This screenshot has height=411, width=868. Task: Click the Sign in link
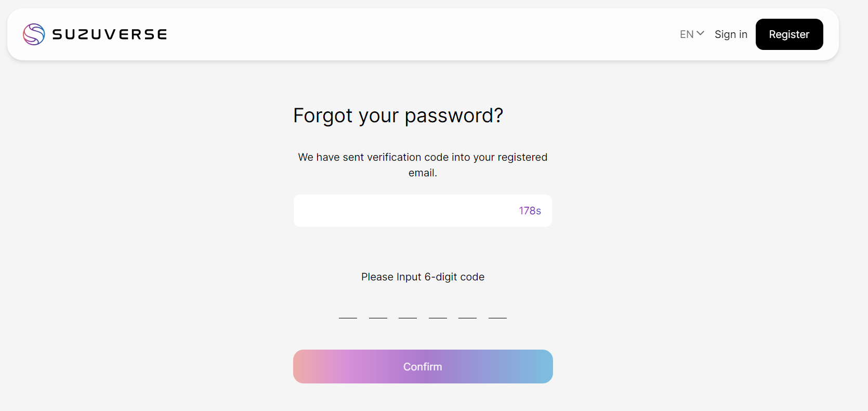point(731,34)
